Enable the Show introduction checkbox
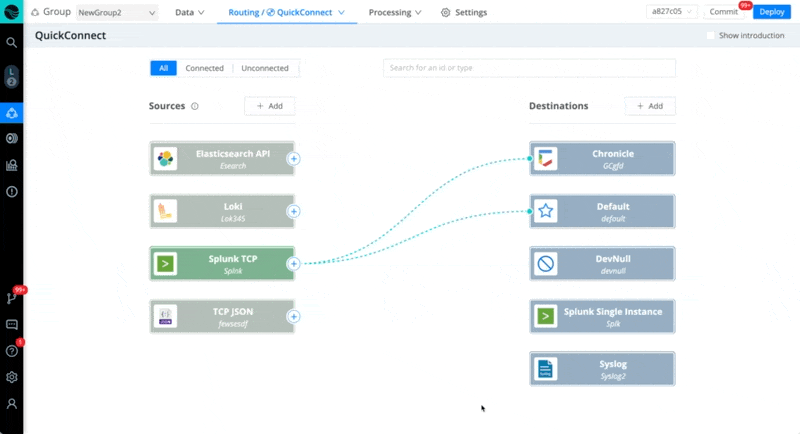800x434 pixels. click(x=711, y=35)
